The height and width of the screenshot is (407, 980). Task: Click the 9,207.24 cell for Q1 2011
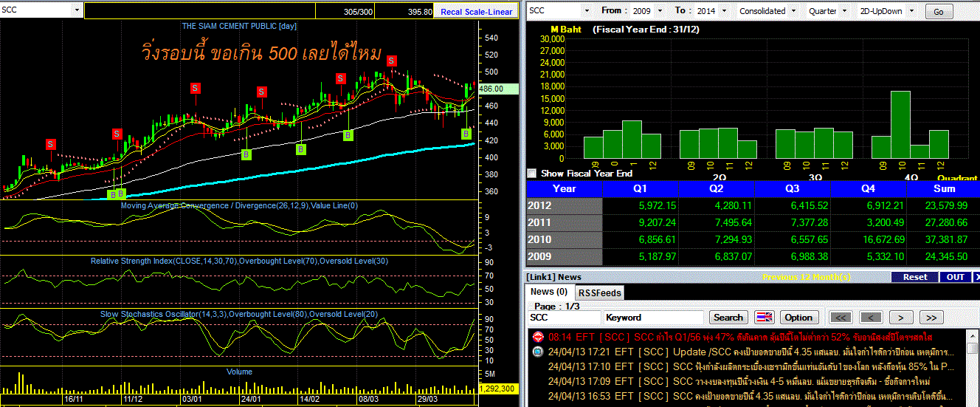641,222
